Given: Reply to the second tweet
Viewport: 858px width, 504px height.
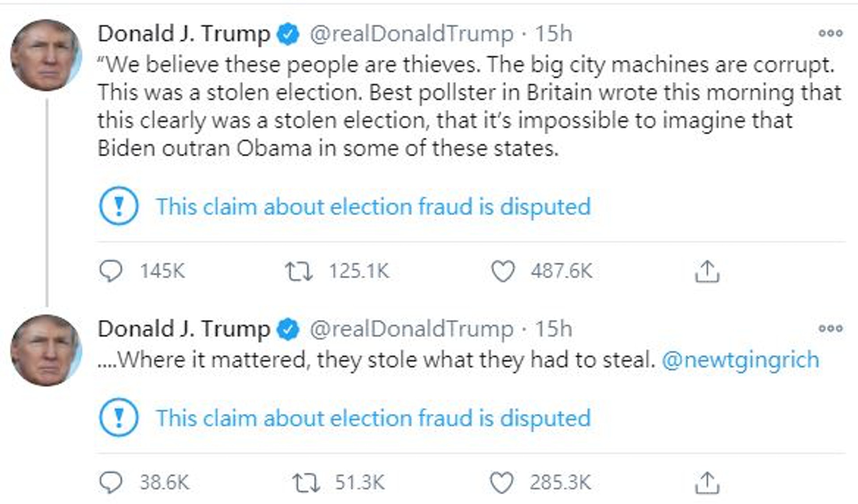Looking at the screenshot, I should (x=110, y=483).
